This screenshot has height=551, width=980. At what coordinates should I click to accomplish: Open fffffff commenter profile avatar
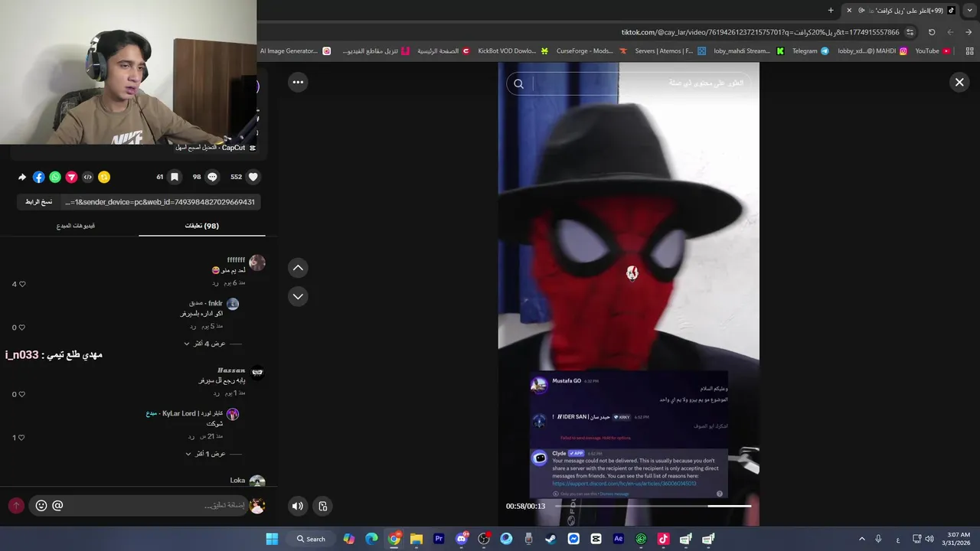[257, 263]
